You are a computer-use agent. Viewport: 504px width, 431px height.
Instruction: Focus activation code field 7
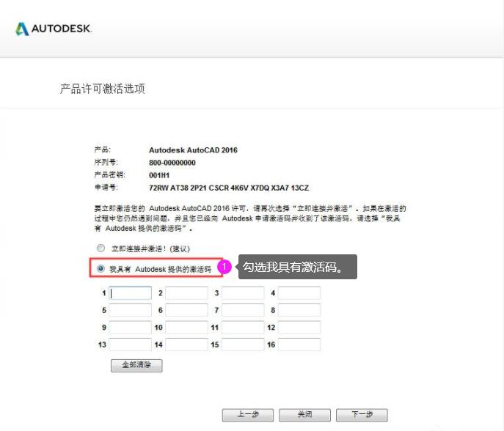243,310
